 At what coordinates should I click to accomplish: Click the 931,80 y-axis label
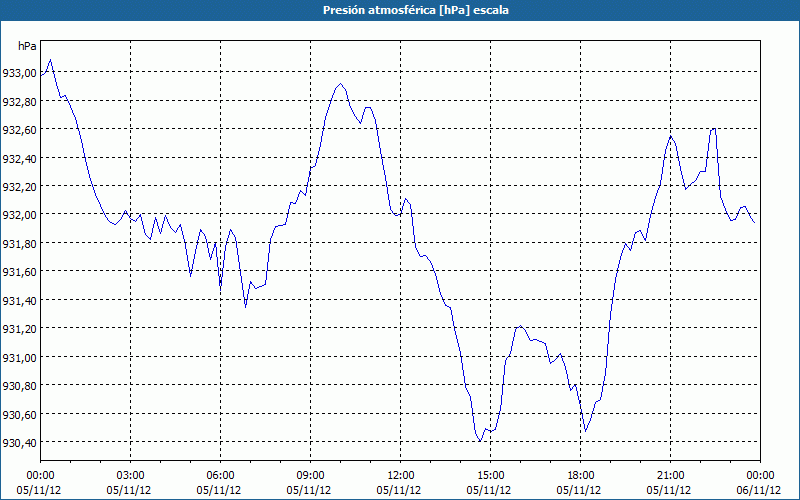point(19,244)
